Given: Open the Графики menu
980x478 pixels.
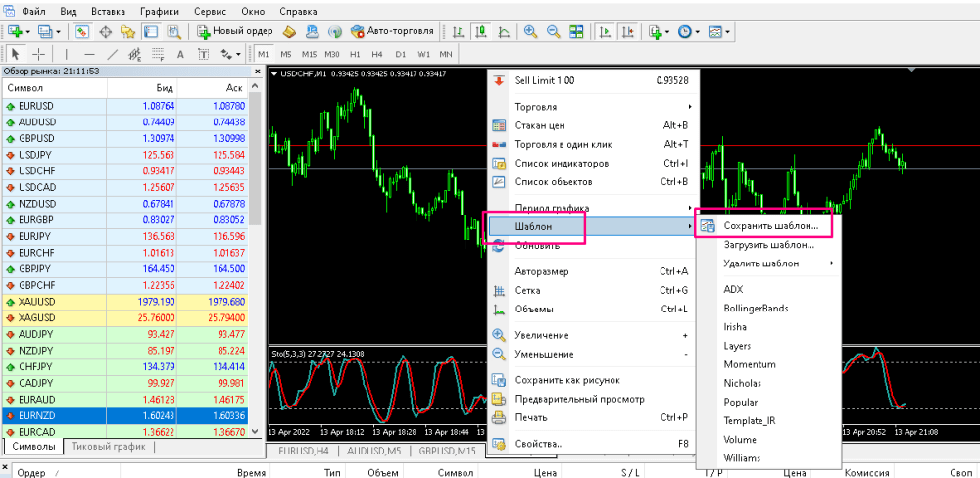Looking at the screenshot, I should click(160, 11).
